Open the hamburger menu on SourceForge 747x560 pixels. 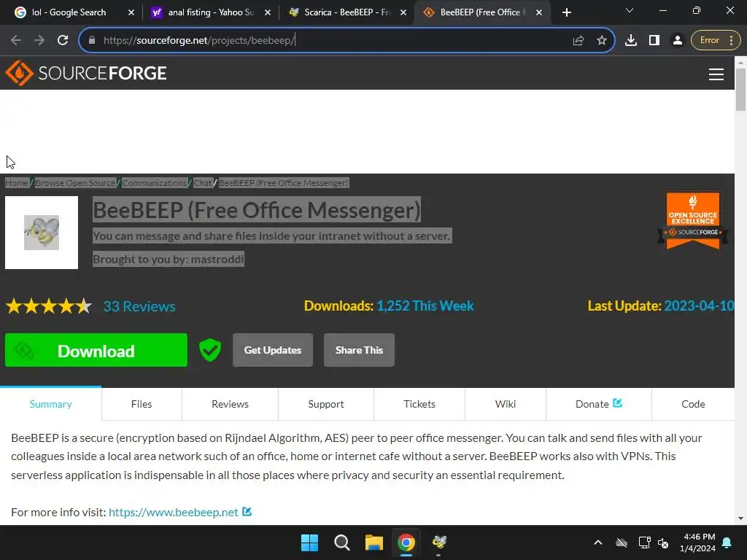click(x=716, y=74)
